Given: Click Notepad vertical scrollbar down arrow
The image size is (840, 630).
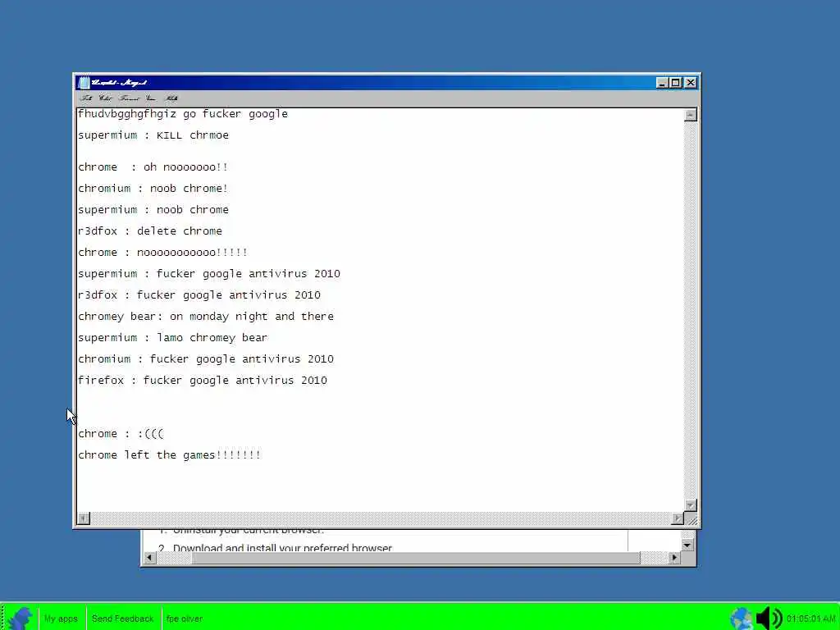Looking at the screenshot, I should 691,505.
